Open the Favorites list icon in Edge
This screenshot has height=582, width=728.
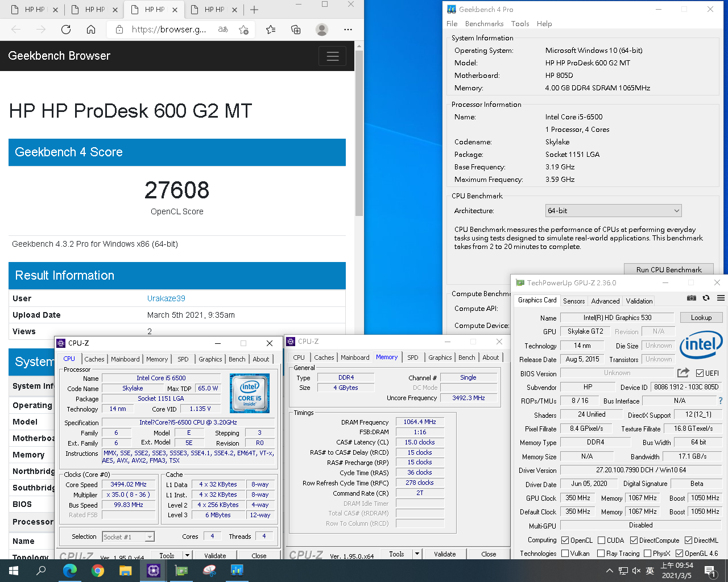click(271, 30)
